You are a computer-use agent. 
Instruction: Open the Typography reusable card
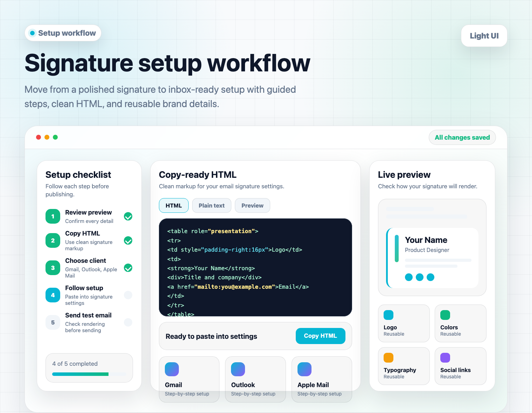pos(404,366)
